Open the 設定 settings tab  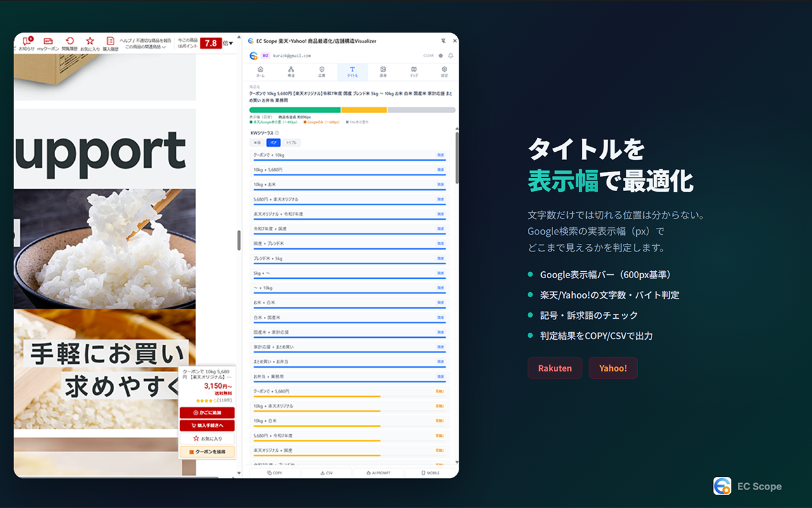tap(444, 72)
